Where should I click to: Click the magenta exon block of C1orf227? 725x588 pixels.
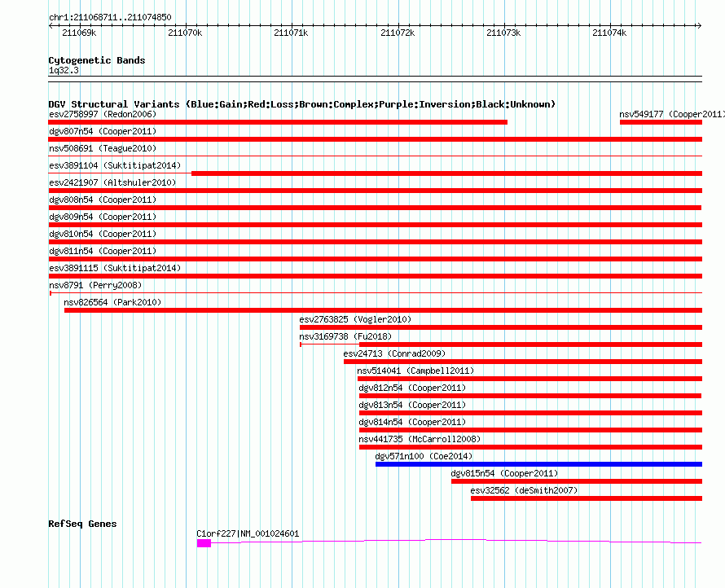click(204, 543)
